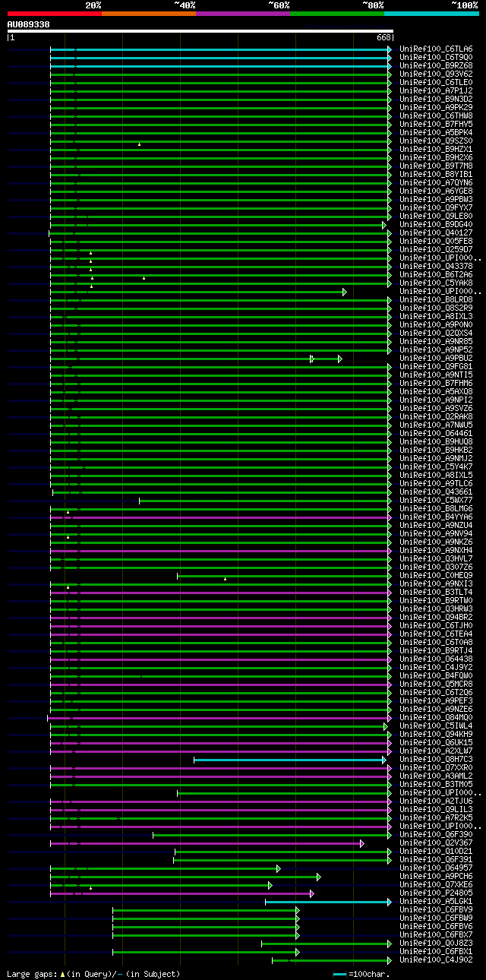Choose the UniRef100_C4J902 hit
486x980 pixels.
tap(436, 959)
